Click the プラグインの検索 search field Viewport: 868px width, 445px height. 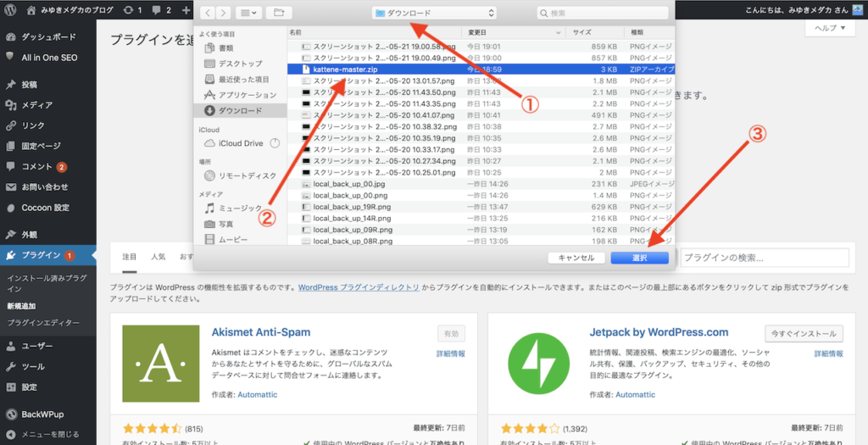[x=765, y=258]
